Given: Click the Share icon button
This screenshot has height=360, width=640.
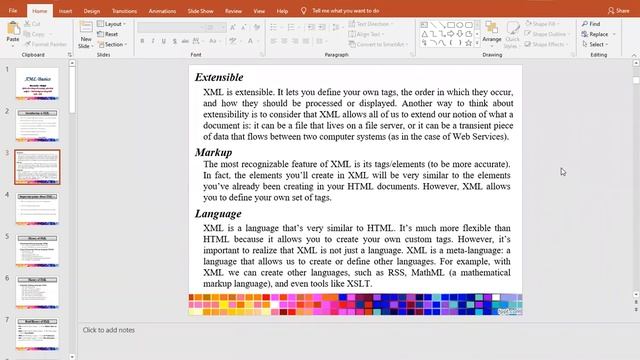Looking at the screenshot, I should [618, 11].
